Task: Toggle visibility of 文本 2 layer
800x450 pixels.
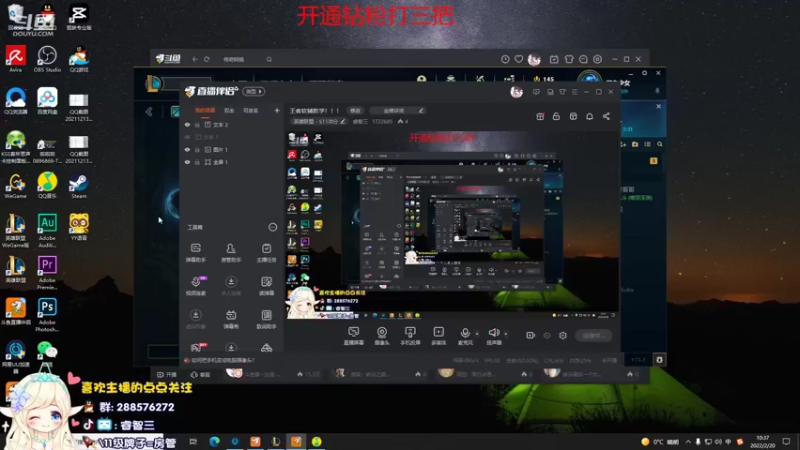Action: tap(187, 124)
